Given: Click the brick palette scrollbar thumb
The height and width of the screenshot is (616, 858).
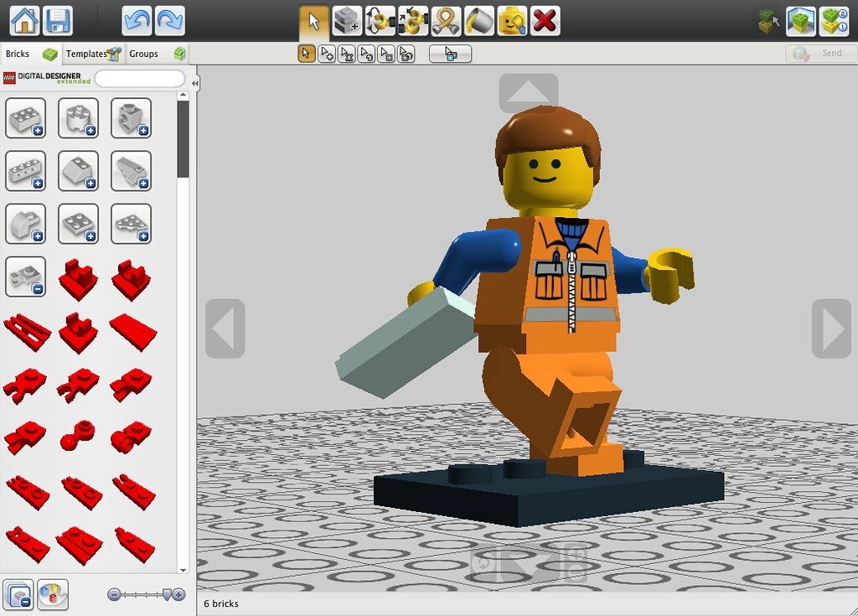Looking at the screenshot, I should (183, 139).
